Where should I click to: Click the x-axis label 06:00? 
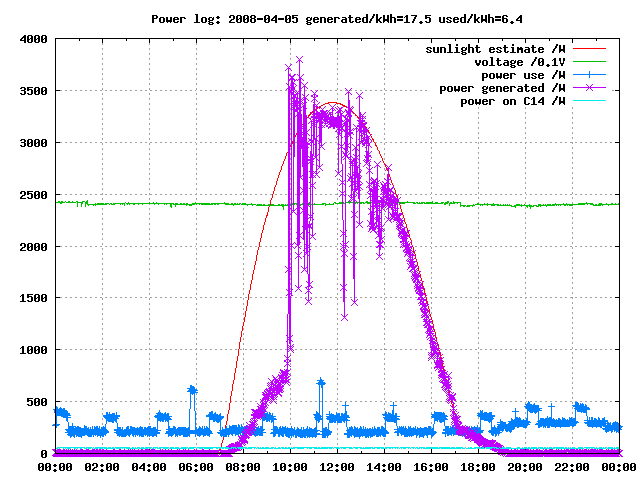196,467
